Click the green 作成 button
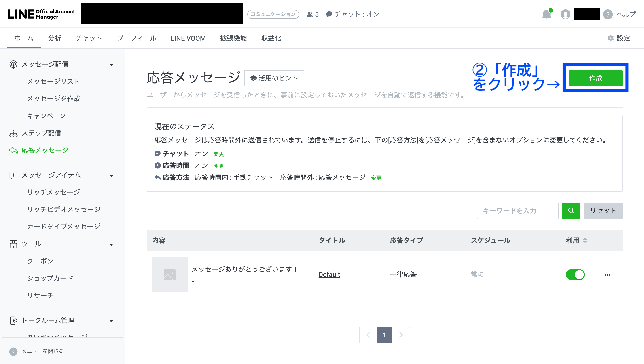644x364 pixels. point(595,78)
